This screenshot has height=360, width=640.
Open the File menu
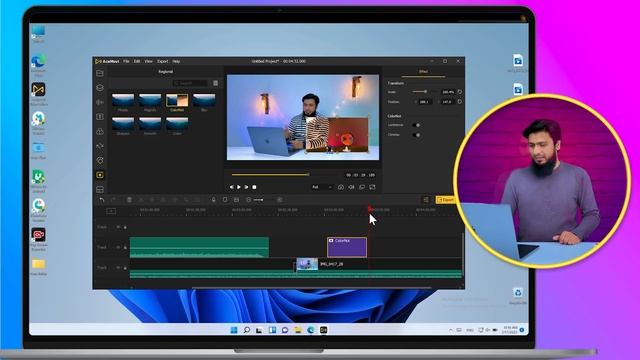126,61
